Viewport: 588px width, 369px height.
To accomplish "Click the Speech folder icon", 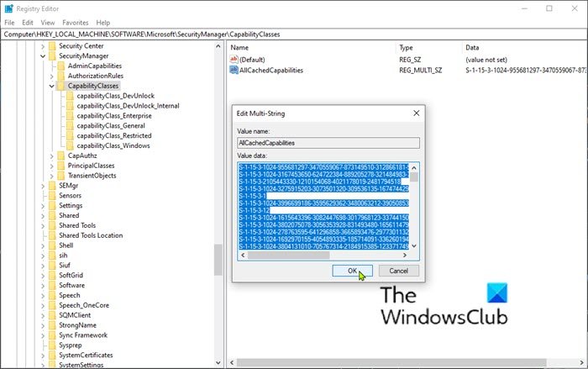I will [x=52, y=295].
